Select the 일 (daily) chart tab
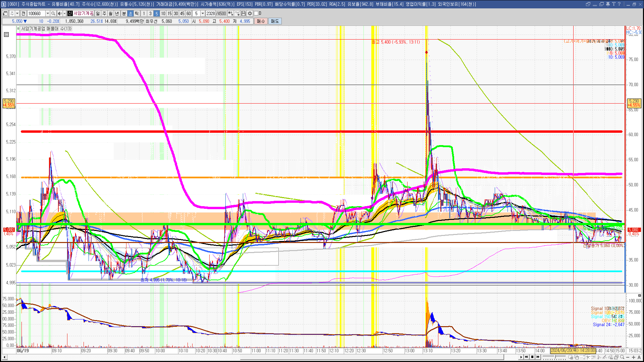Viewport: 644px width, 362px height. [98, 13]
